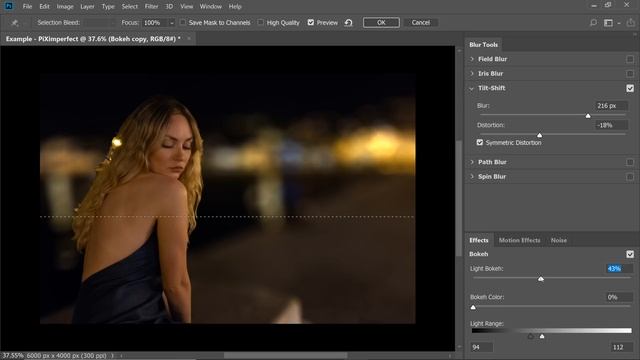This screenshot has height=360, width=640.
Task: Click the vertical canvas scrollbar
Action: pyautogui.click(x=459, y=198)
